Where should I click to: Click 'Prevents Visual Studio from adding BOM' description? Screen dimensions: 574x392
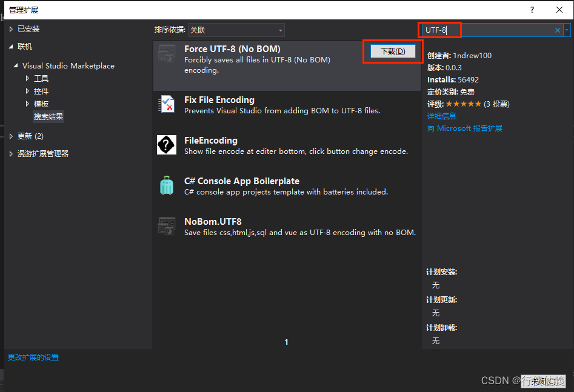[282, 111]
